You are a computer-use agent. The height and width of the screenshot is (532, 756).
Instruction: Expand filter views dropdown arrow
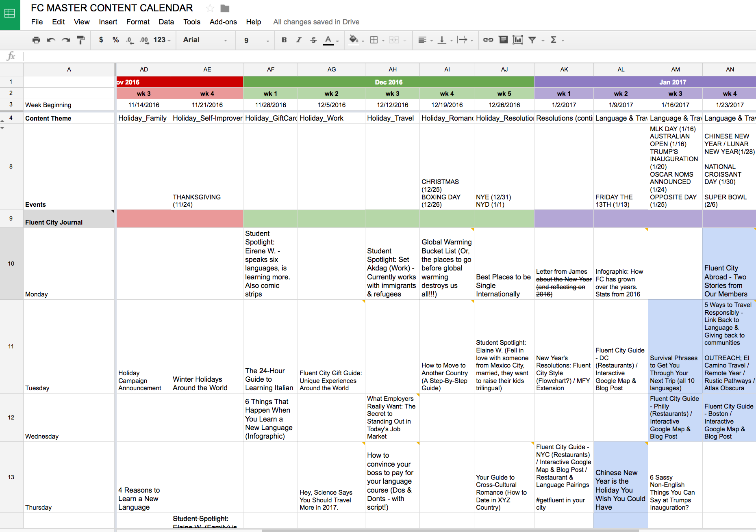click(543, 41)
